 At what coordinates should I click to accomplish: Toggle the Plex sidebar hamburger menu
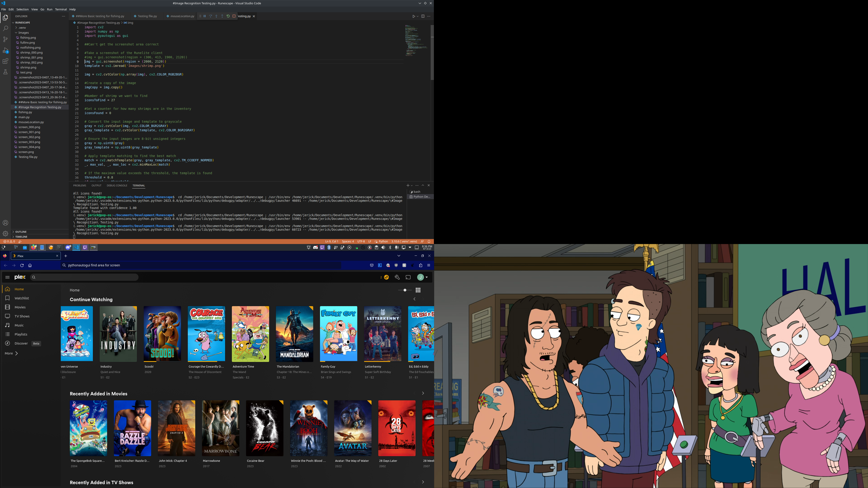pos(7,277)
